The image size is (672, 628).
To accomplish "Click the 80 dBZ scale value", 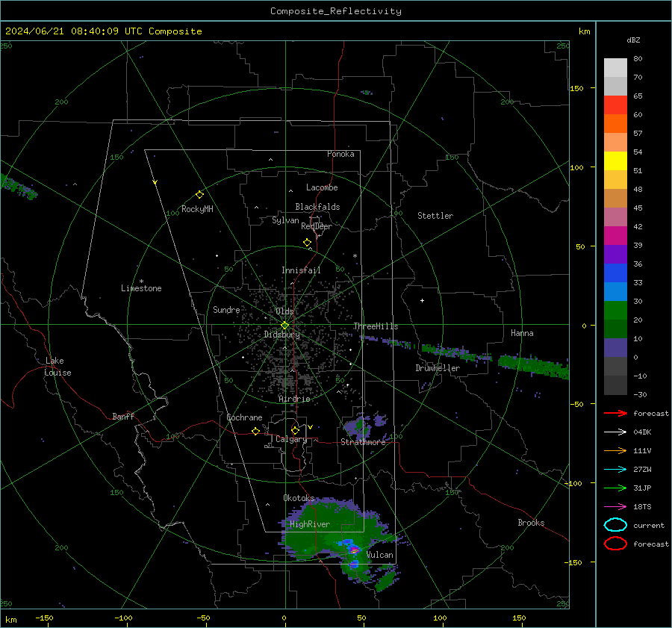I will 638,59.
